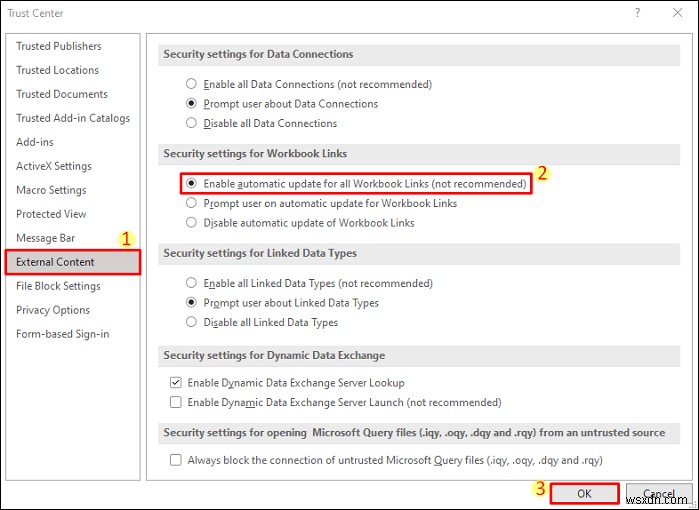Click the Cancel button
The height and width of the screenshot is (510, 699).
coord(659,494)
